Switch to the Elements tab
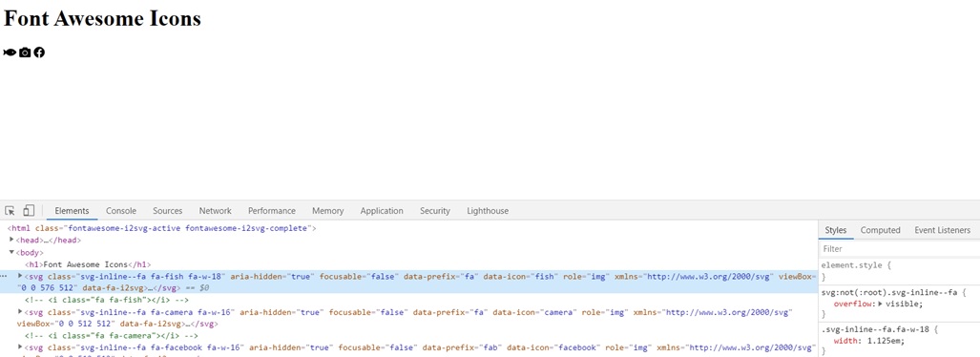Viewport: 980px width, 357px height. [x=72, y=211]
